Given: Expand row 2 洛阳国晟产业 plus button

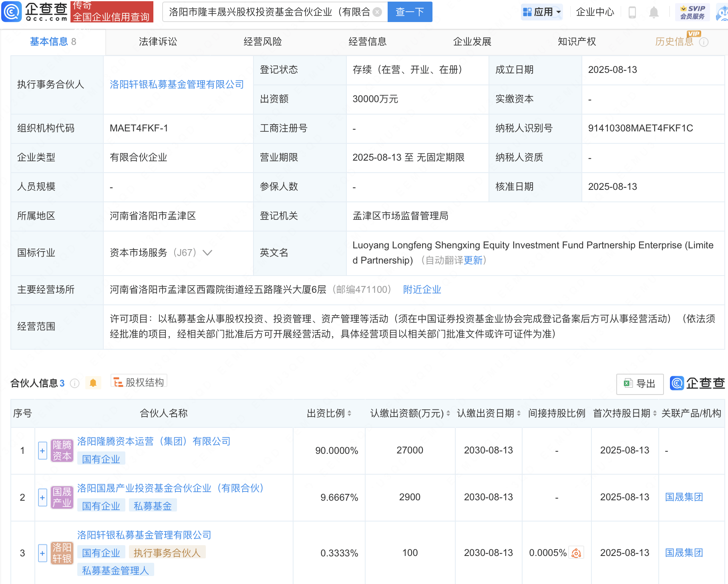Looking at the screenshot, I should pos(42,497).
